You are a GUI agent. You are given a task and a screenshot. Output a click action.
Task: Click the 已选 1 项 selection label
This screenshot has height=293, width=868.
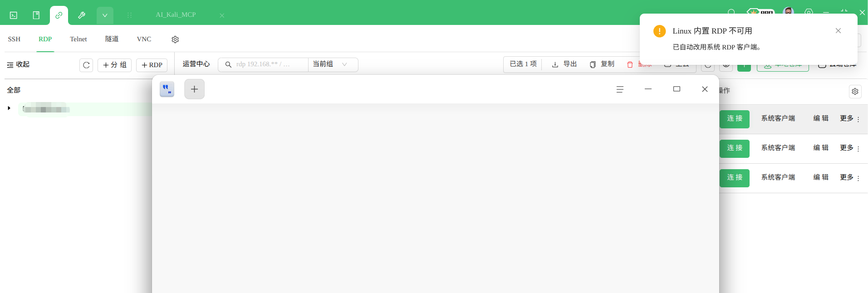click(x=523, y=64)
